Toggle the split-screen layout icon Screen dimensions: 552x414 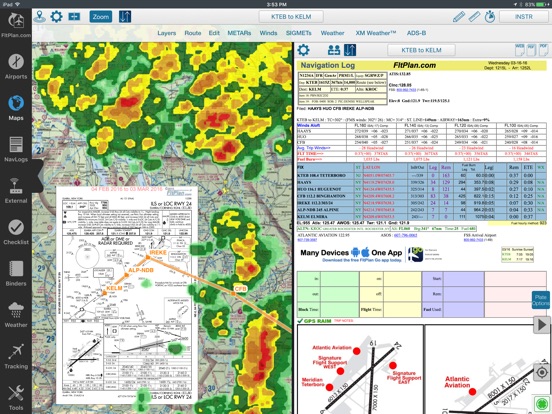pyautogui.click(x=74, y=17)
